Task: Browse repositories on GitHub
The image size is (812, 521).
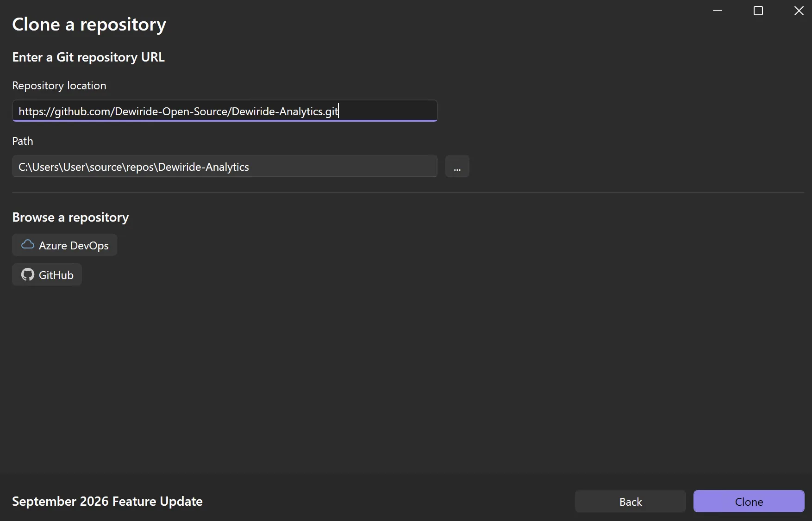Action: pyautogui.click(x=47, y=275)
